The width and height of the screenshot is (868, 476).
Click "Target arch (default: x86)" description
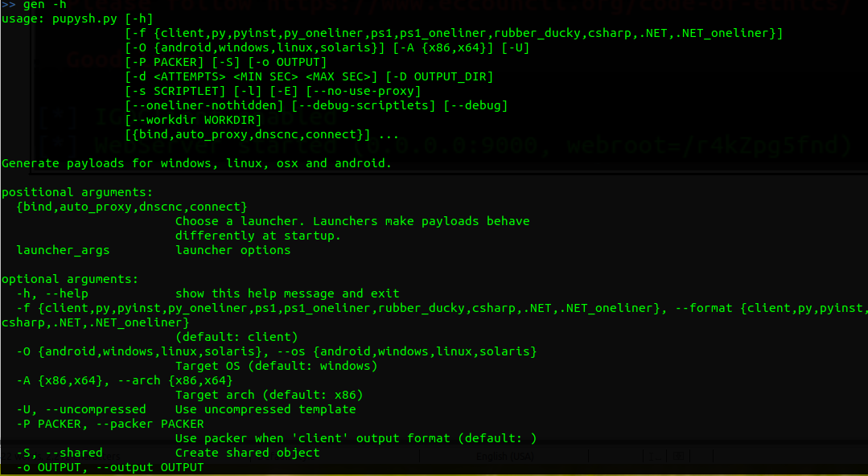pos(269,395)
